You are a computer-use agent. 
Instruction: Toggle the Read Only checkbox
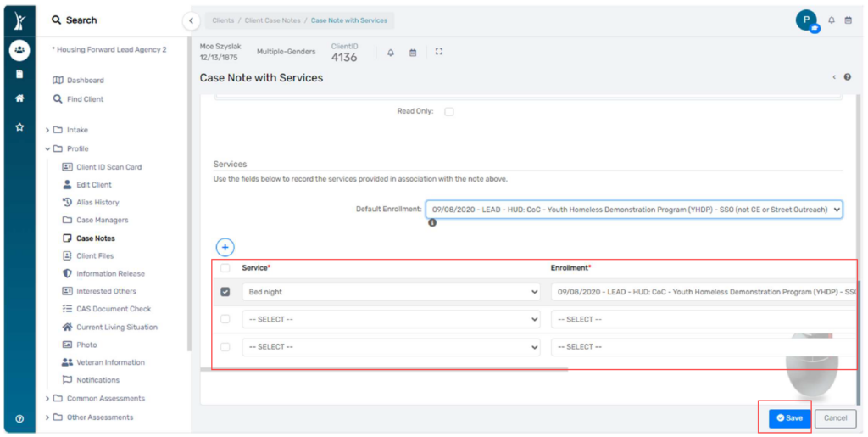449,112
